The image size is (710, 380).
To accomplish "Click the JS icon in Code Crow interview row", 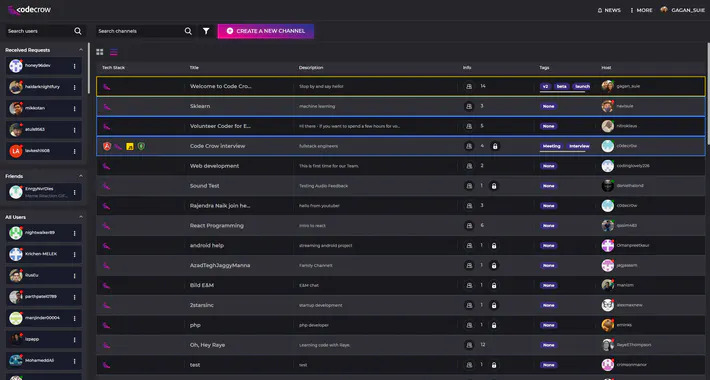I will 130,146.
